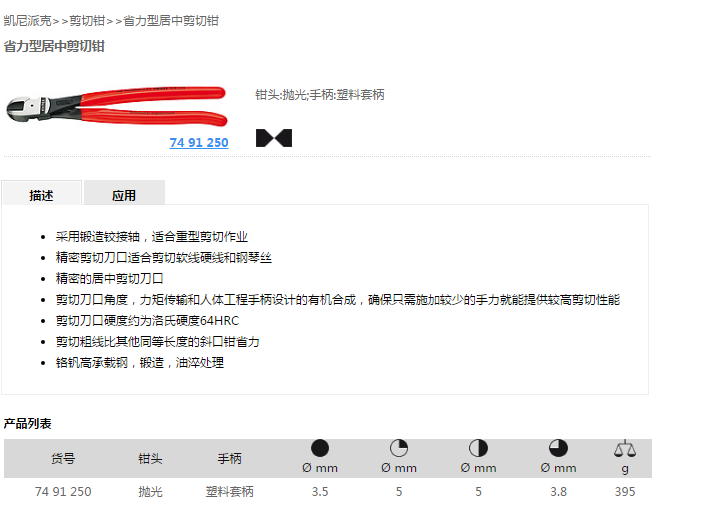716x514 pixels.
Task: Click the three-quarter-filled circle wire icon
Action: [558, 448]
